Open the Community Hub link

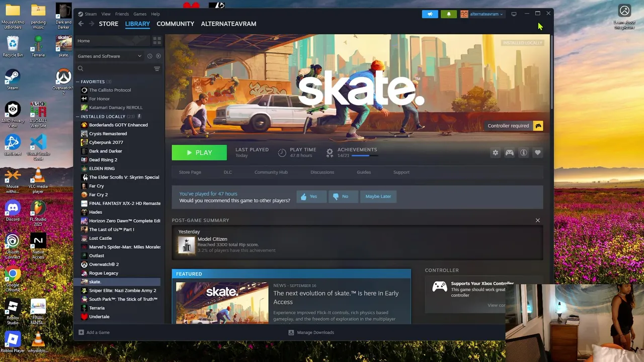pyautogui.click(x=271, y=172)
